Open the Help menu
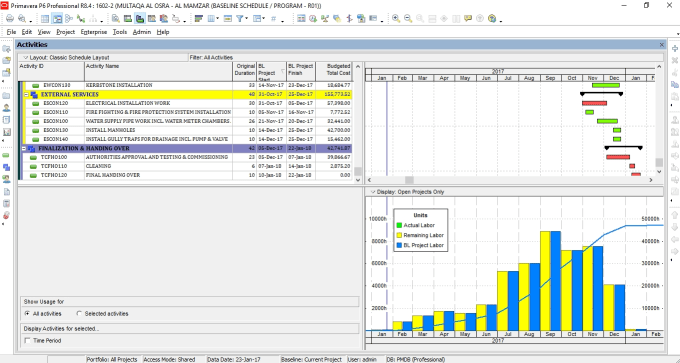Viewport: 680px width, 363px height. [163, 32]
